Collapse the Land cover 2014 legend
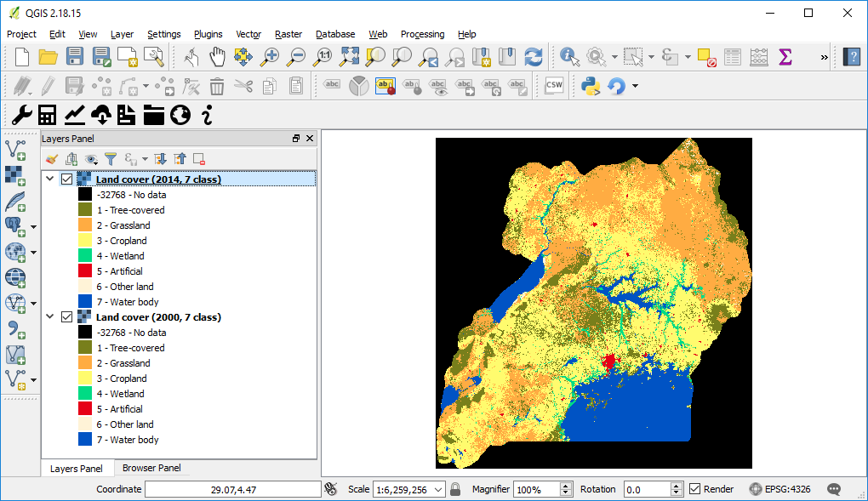The height and width of the screenshot is (501, 868). pos(50,179)
